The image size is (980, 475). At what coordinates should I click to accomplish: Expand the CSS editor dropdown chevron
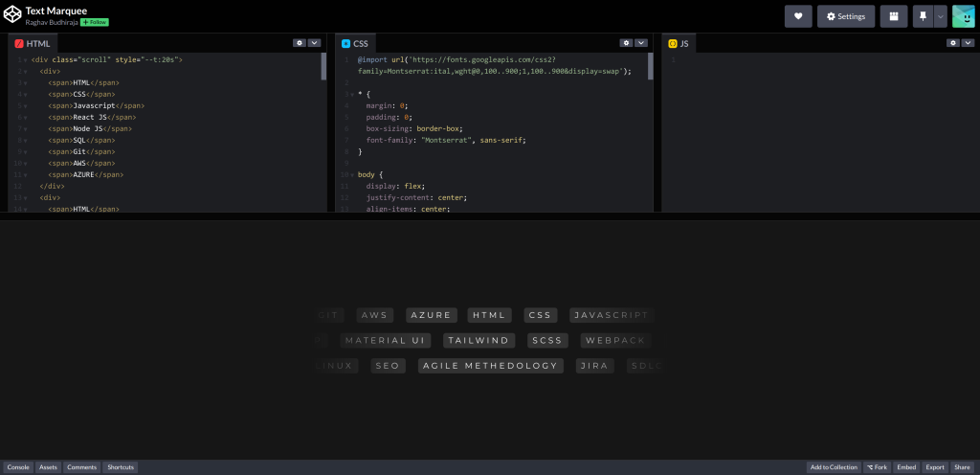coord(640,43)
